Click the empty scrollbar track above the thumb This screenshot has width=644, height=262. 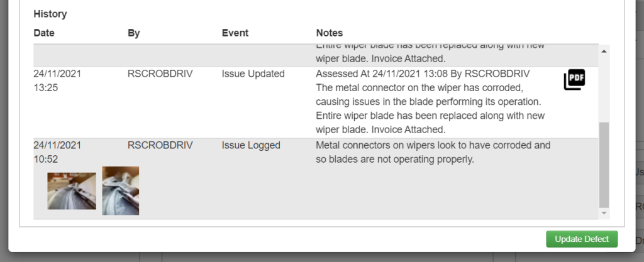pyautogui.click(x=604, y=89)
